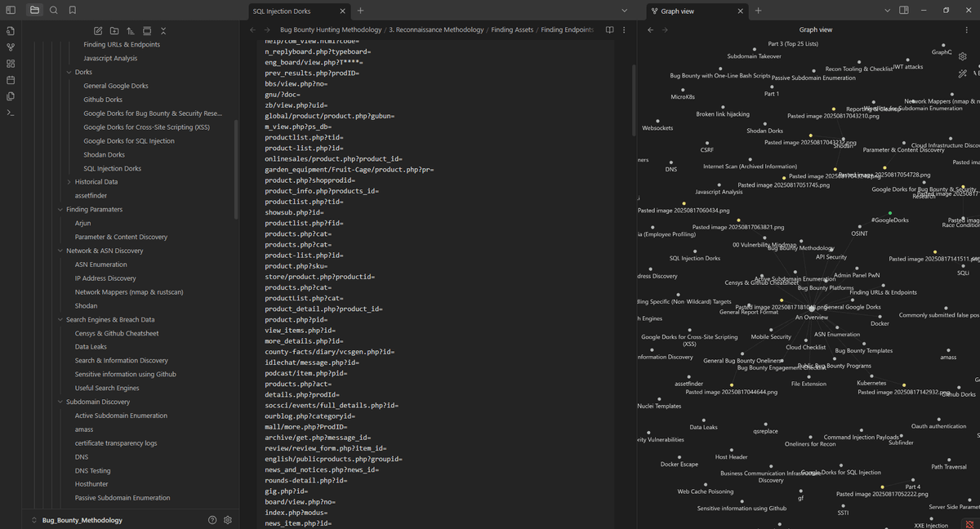Toggle the left sidebar
This screenshot has width=980, height=529.
point(11,11)
